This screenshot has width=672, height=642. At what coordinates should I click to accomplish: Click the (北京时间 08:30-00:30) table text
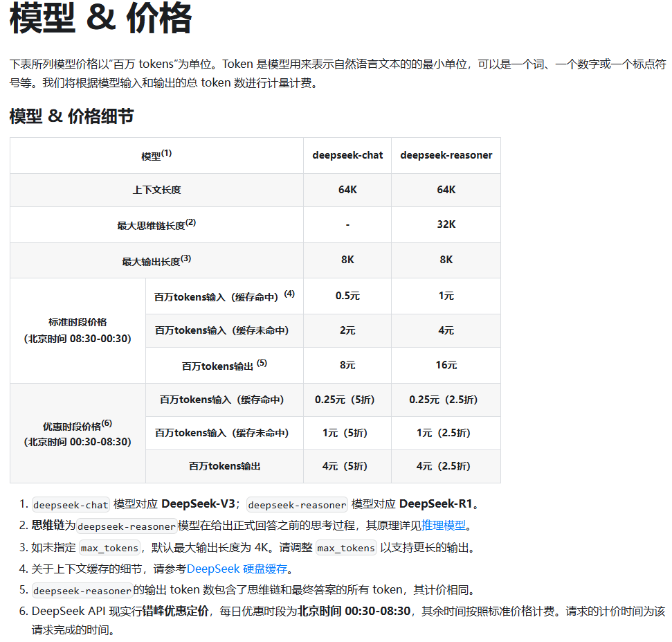tap(78, 339)
